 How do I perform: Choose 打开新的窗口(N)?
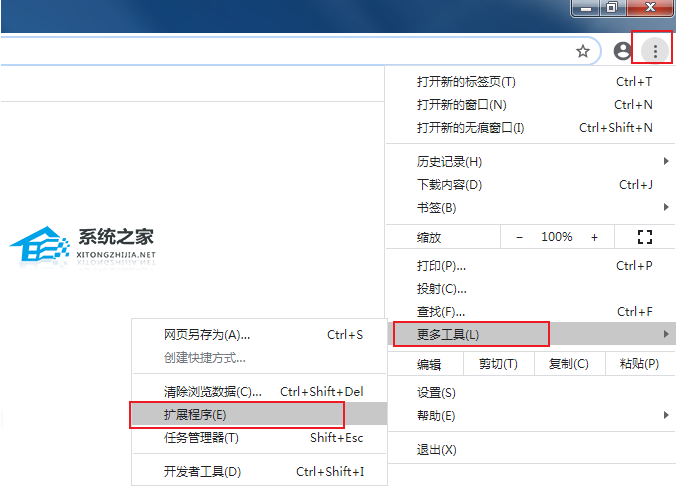531,104
